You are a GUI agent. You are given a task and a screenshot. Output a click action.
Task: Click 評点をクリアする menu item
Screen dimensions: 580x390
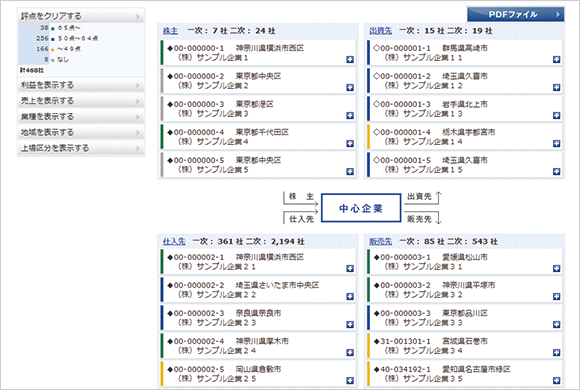pyautogui.click(x=81, y=16)
